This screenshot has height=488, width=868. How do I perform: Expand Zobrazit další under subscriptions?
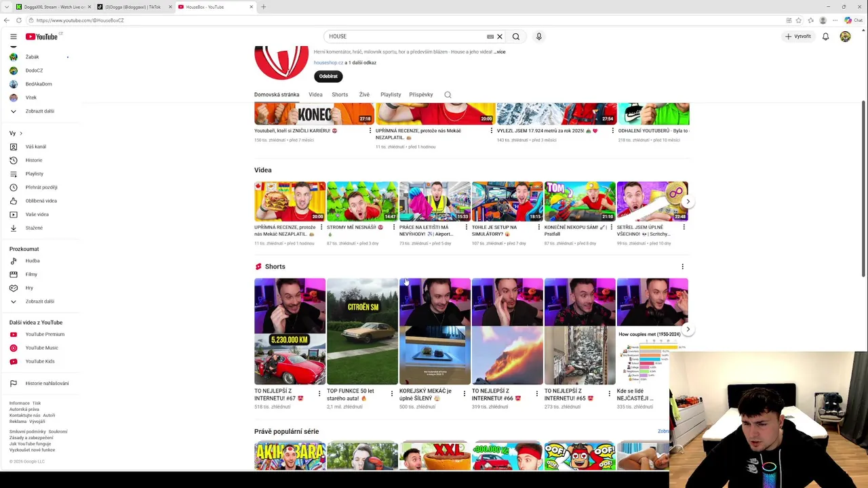tap(41, 111)
